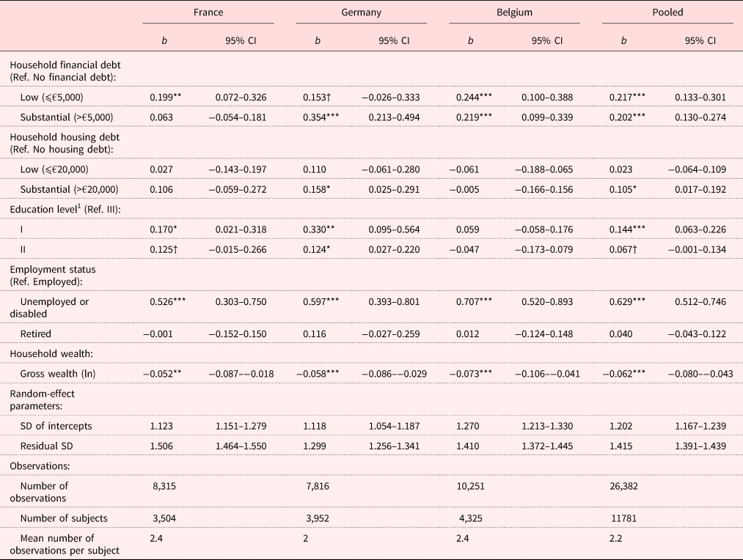This screenshot has height=560, width=743.
Task: Select the Retired row label
Action: (x=35, y=334)
